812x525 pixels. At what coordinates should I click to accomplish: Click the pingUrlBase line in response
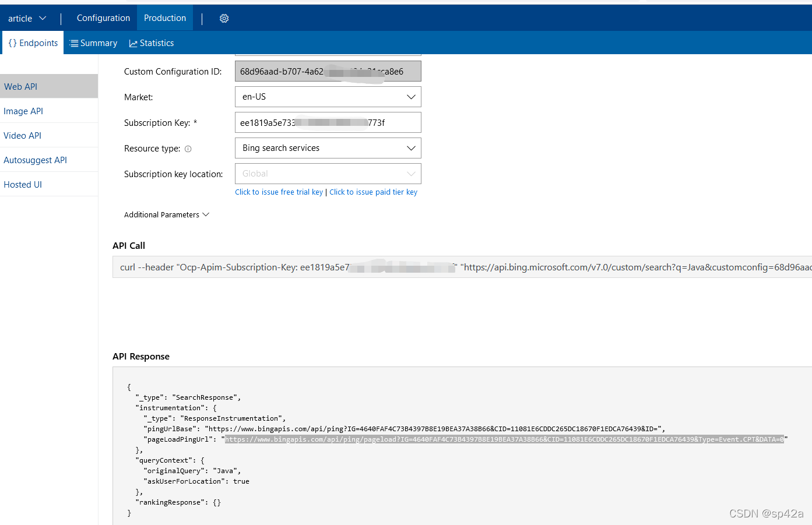tap(404, 429)
